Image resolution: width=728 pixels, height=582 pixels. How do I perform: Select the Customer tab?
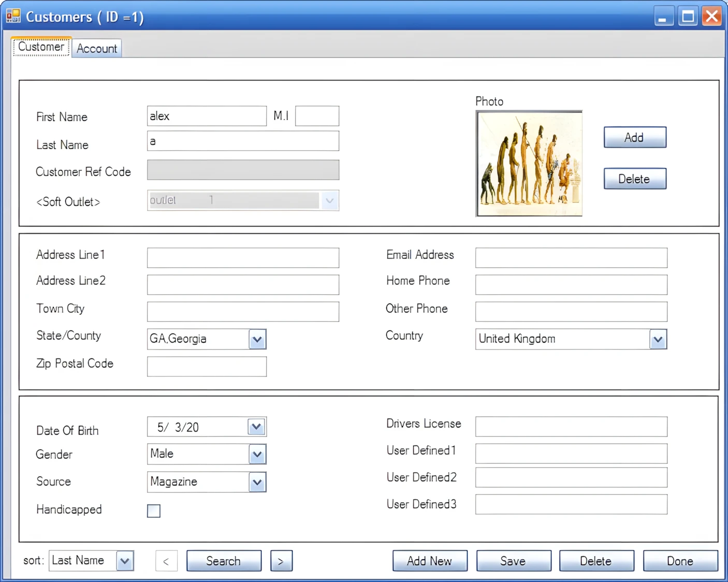tap(41, 47)
